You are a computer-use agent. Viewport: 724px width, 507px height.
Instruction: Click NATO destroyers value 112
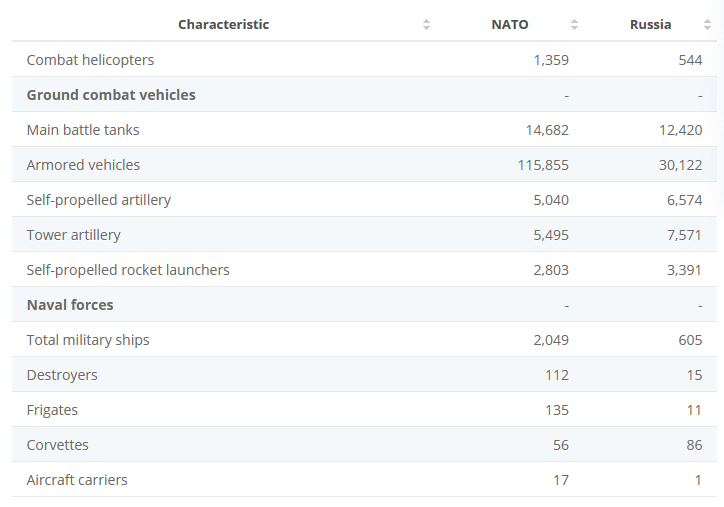coord(557,375)
